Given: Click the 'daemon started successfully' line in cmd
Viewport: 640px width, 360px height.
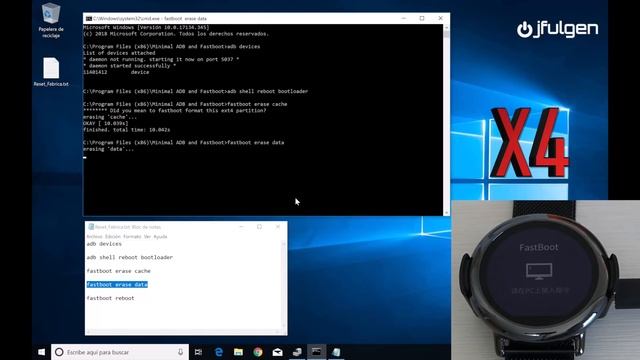Looking at the screenshot, I should 129,66.
